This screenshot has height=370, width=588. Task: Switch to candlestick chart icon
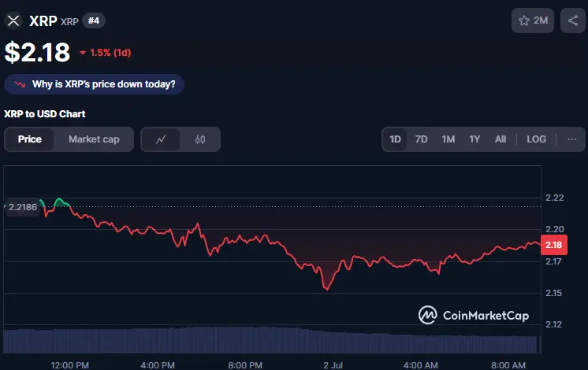(x=200, y=139)
